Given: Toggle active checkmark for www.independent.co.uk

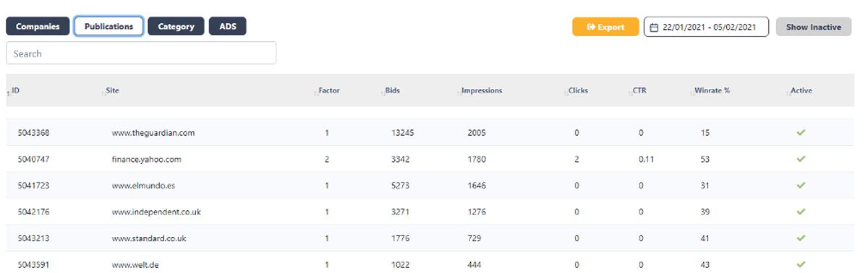Looking at the screenshot, I should click(x=801, y=212).
